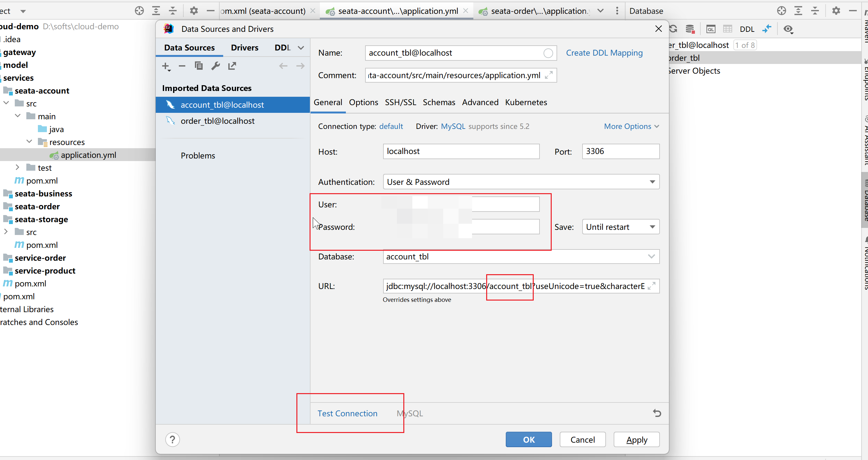Viewport: 868px width, 460px height.
Task: Click the Apply button
Action: tap(636, 439)
